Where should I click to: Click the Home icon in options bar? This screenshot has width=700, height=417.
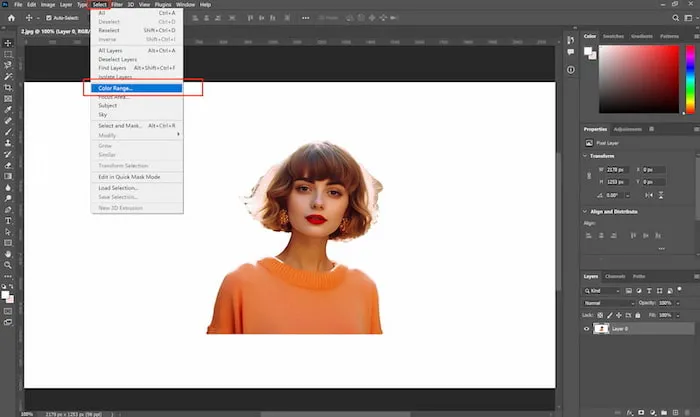click(10, 18)
